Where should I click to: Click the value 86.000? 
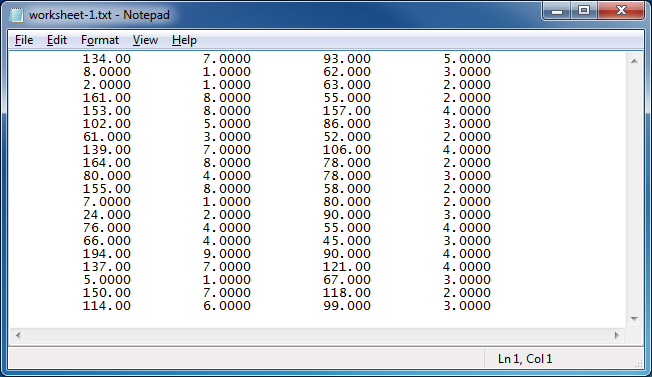pos(347,123)
